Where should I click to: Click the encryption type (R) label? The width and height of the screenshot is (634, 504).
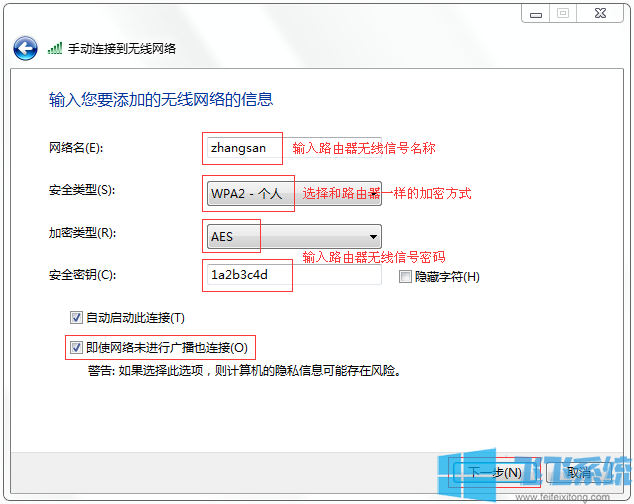coord(82,233)
